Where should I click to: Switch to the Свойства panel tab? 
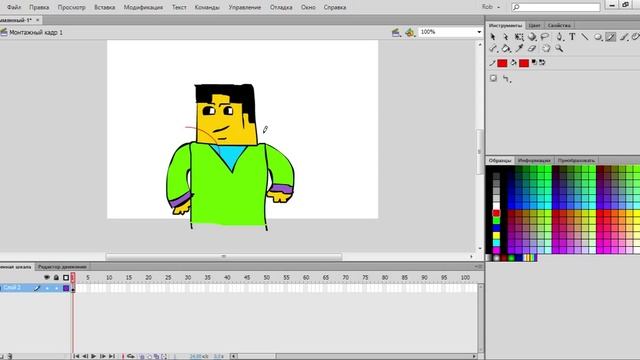click(x=559, y=25)
